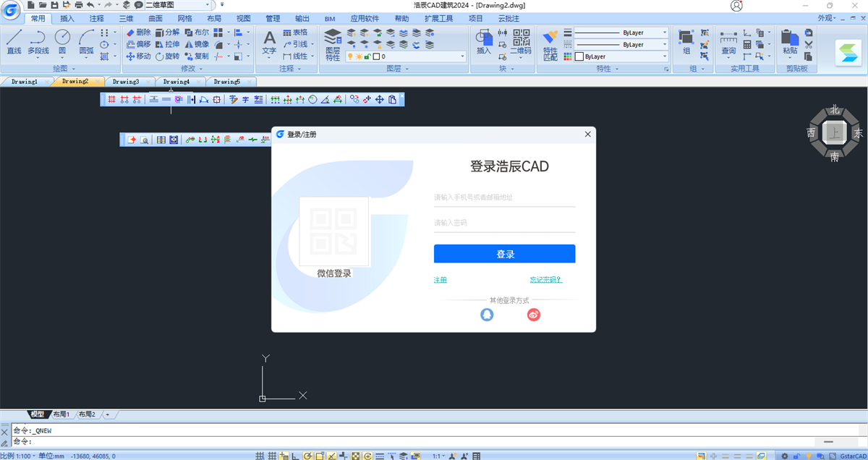
Task: Click the WeChat QR code image
Action: (x=333, y=231)
